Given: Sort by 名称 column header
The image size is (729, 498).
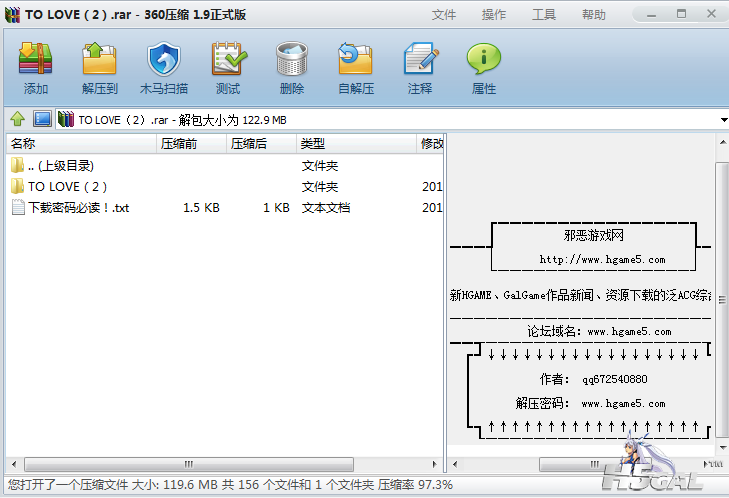Looking at the screenshot, I should (82, 144).
